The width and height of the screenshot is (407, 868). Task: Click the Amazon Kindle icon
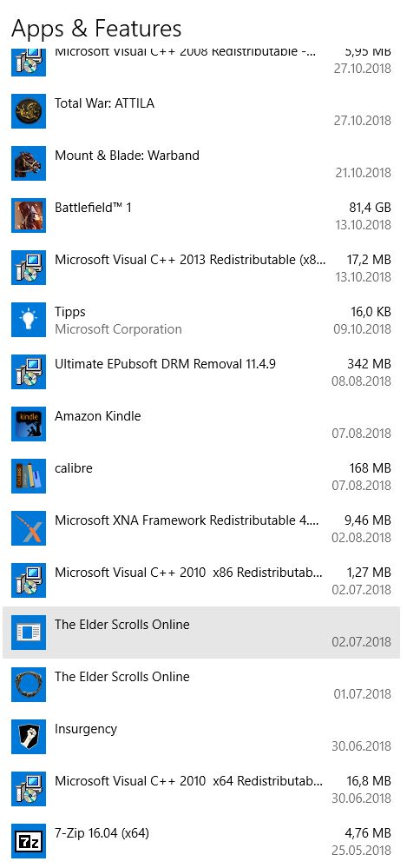(x=28, y=423)
